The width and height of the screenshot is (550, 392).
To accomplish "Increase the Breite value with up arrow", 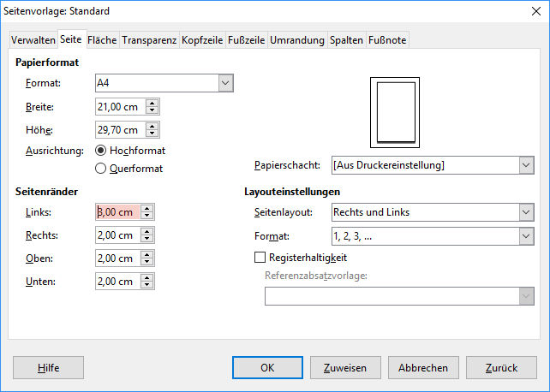I will [x=152, y=103].
